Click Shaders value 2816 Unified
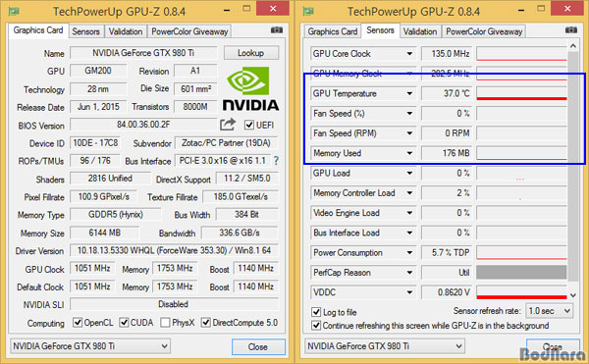The height and width of the screenshot is (364, 589). (x=110, y=179)
